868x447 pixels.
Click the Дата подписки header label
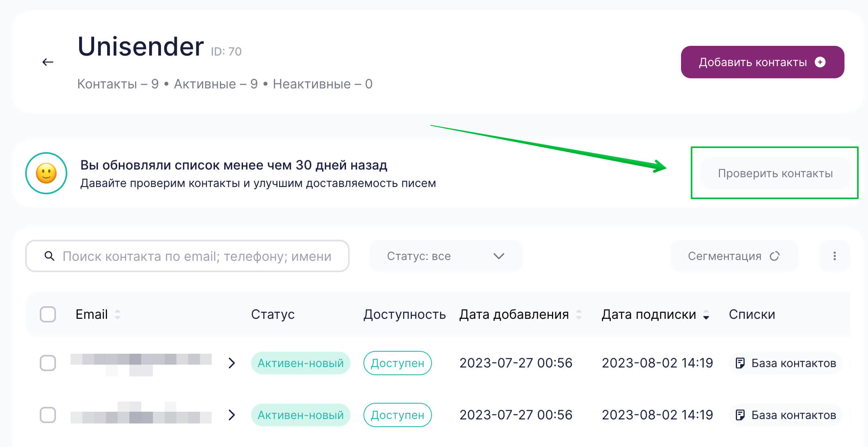[649, 314]
